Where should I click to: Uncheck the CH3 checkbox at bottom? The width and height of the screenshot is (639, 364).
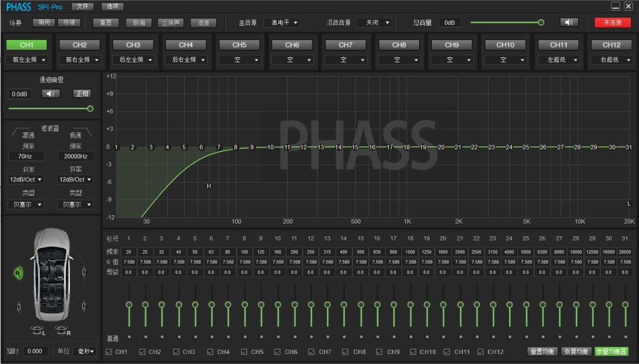pos(176,352)
